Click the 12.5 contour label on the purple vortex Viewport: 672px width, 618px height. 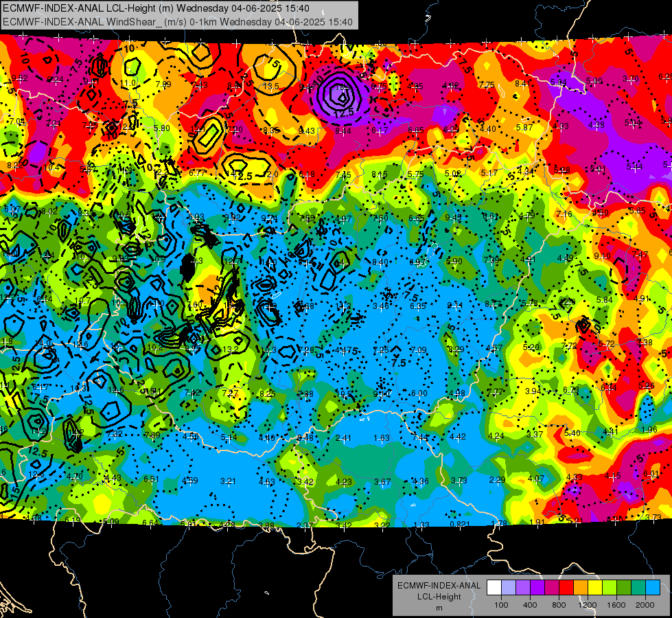click(344, 113)
